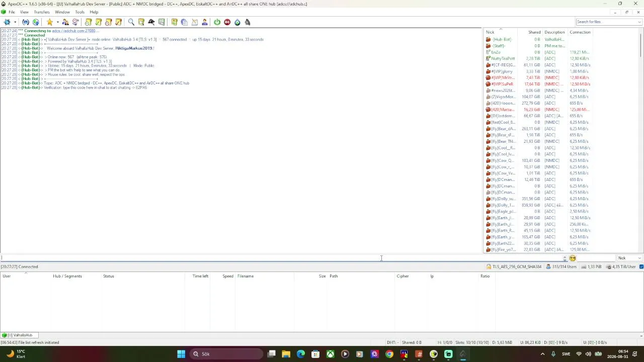Click the red 80 limiter icon
The image size is (644, 362).
[x=227, y=22]
